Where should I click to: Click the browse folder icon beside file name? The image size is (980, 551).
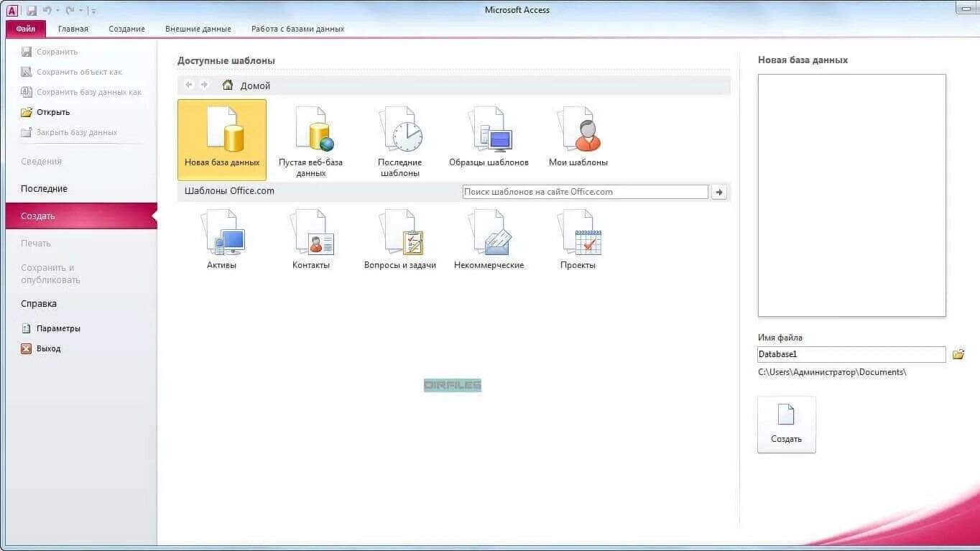point(958,354)
